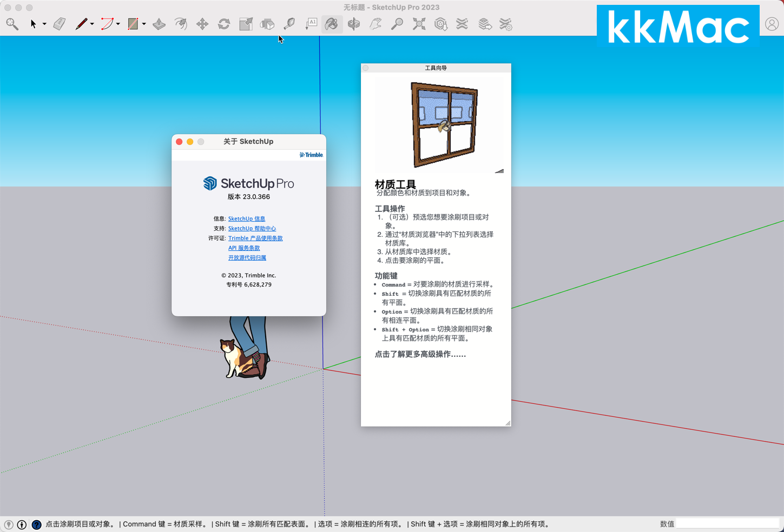
Task: Click the 材质工具 heading
Action: pyautogui.click(x=396, y=184)
